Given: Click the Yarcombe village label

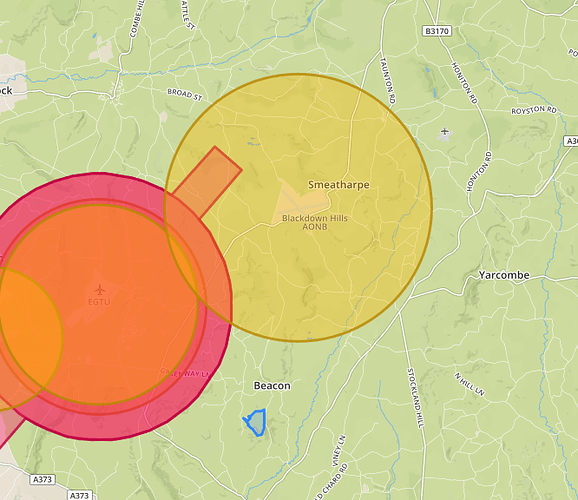Looking at the screenshot, I should tap(504, 275).
